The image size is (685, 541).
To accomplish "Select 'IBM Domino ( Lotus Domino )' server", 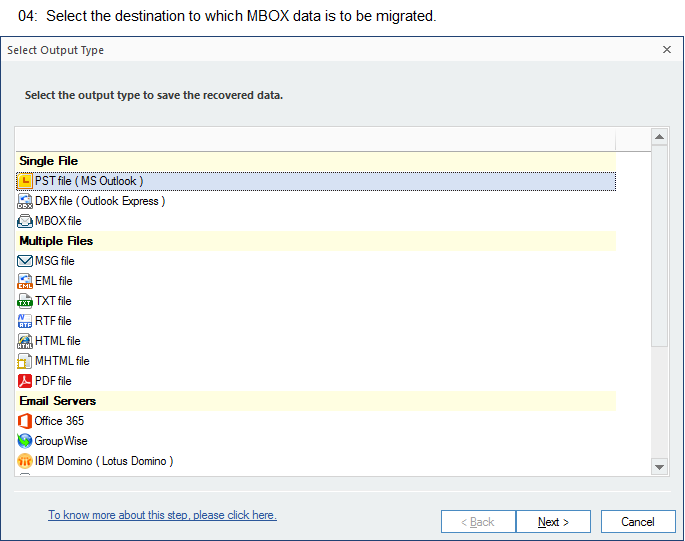I will 316,461.
